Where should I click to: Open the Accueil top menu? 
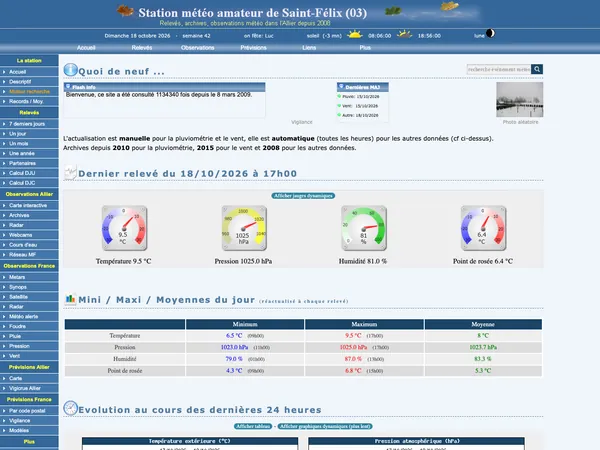(x=86, y=48)
